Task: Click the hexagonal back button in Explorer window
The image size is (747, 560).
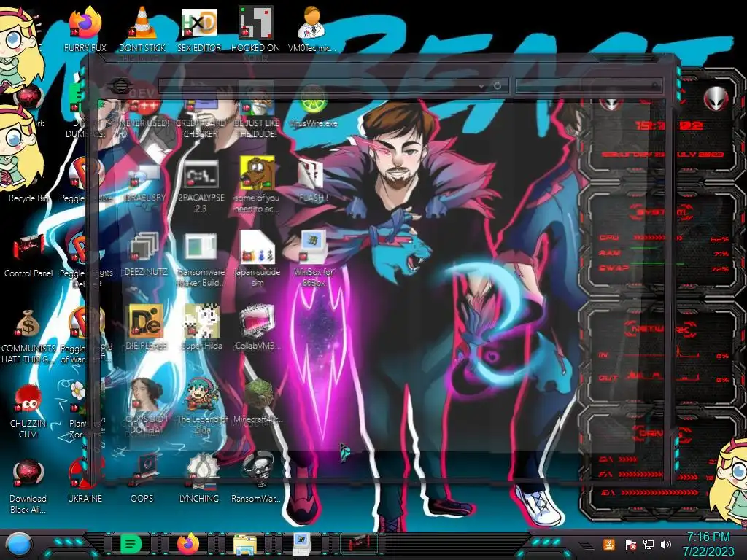Action: (x=120, y=86)
